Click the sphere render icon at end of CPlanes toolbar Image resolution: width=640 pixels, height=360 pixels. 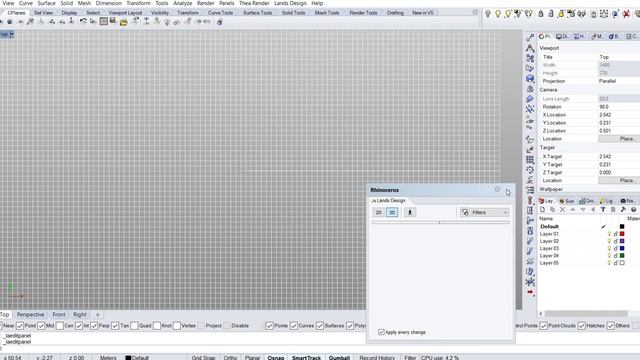[219, 22]
